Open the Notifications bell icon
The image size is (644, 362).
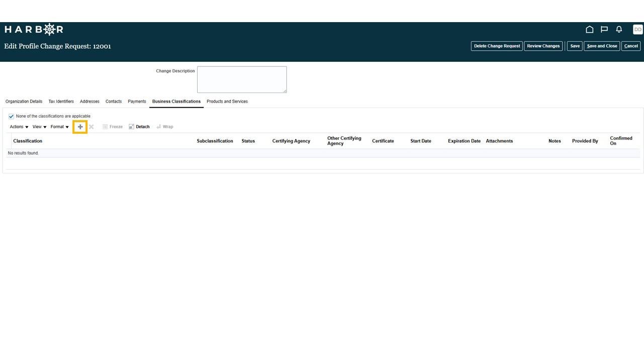pyautogui.click(x=619, y=30)
